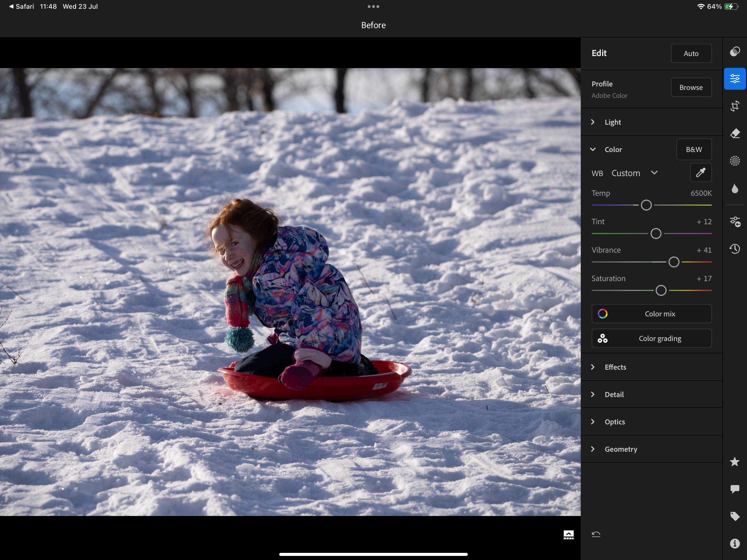Click the Vibrance slider handle

tap(674, 262)
